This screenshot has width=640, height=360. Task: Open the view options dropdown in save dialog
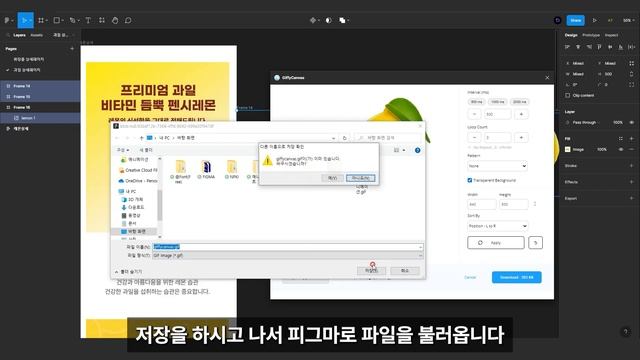tap(404, 150)
